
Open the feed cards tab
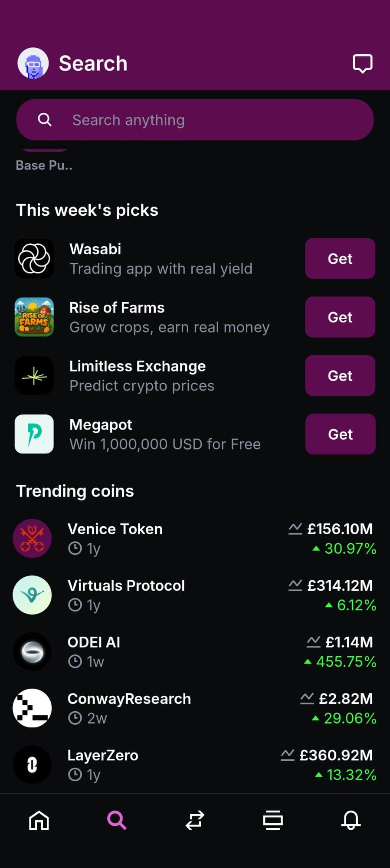273,820
